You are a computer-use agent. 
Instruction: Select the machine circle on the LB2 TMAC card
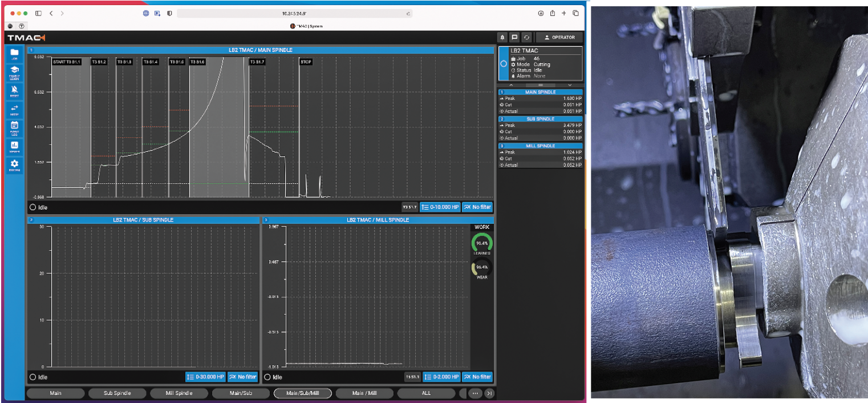(x=504, y=64)
